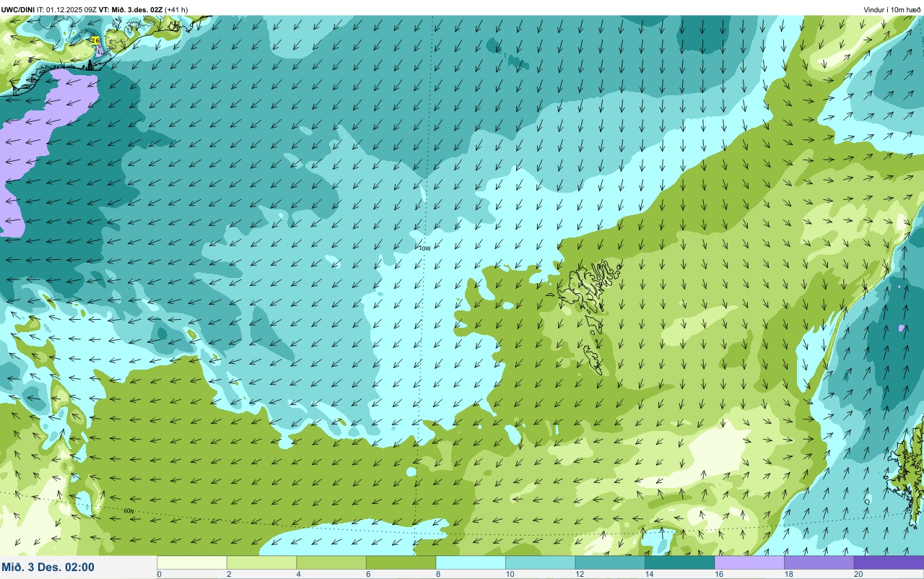
Task: Select the 8–10 m/s light cyan legend swatch
Action: (x=471, y=562)
